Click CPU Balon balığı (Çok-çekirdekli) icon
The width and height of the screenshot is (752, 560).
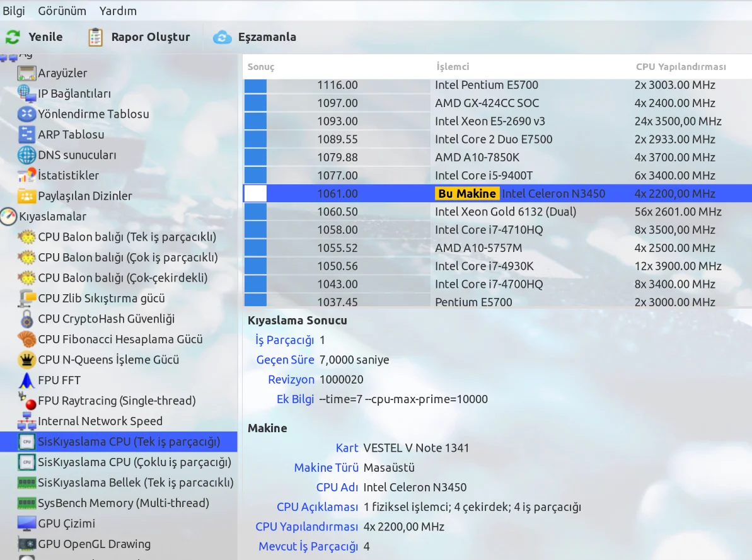coord(27,278)
